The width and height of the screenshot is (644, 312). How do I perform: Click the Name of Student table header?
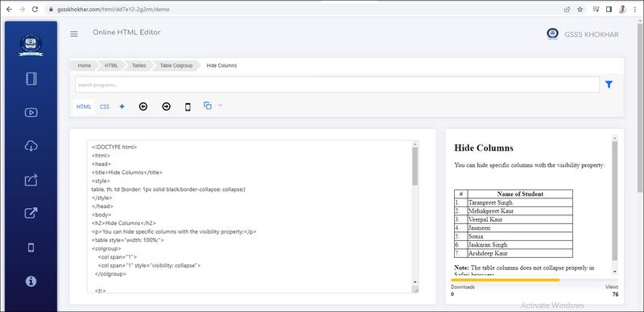(520, 194)
